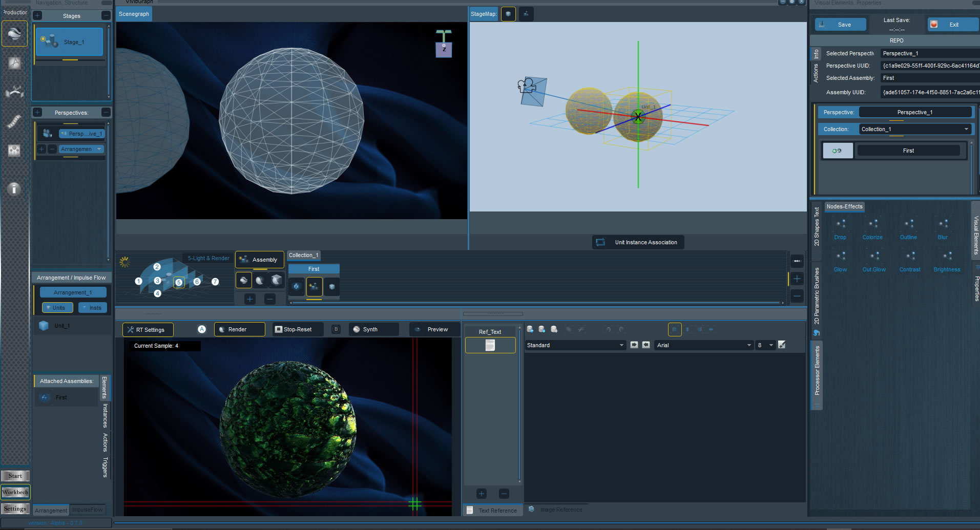Click the camera icon in StageMap view

[526, 85]
